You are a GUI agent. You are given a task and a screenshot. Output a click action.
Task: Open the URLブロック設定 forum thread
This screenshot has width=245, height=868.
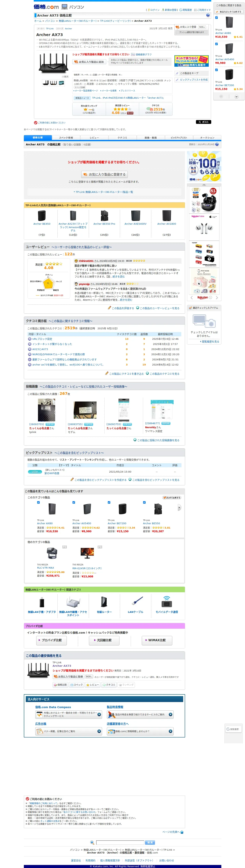42,339
